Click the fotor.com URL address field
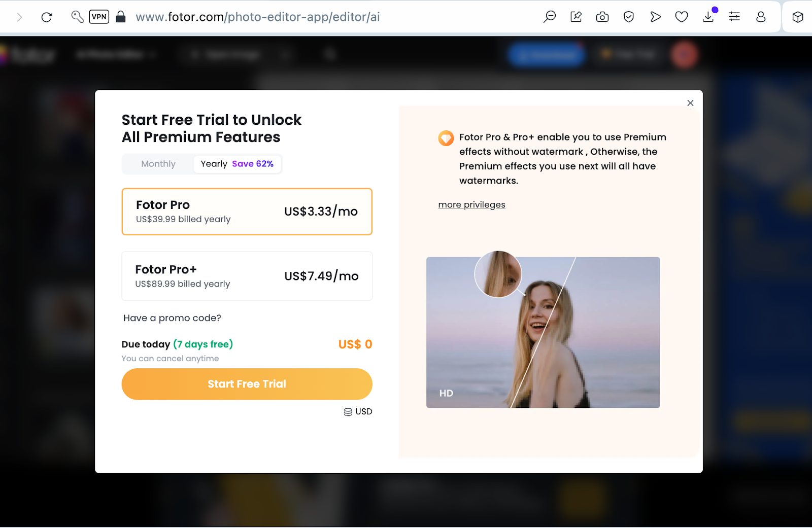This screenshot has width=812, height=528. pyautogui.click(x=258, y=17)
